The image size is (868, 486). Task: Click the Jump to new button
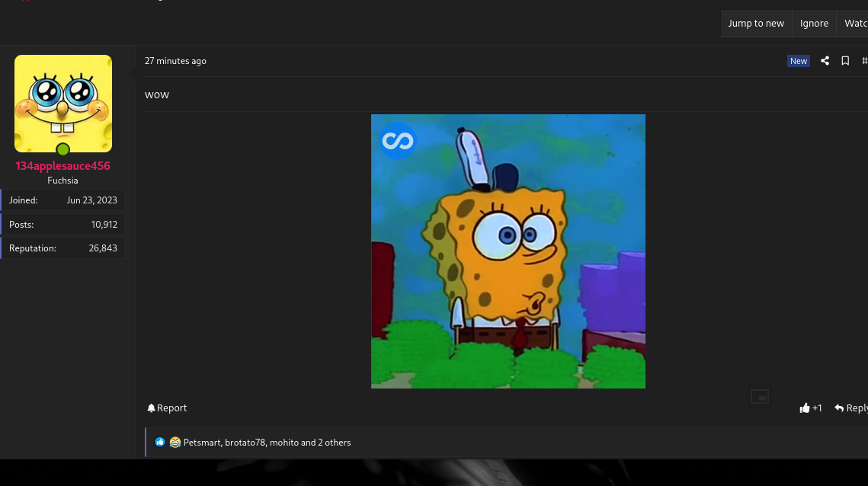pos(756,24)
